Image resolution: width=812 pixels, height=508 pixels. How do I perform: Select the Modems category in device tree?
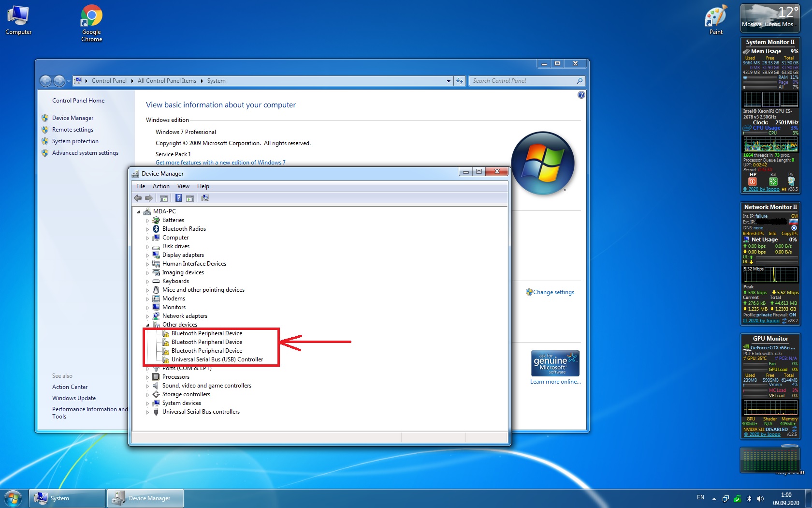point(174,299)
